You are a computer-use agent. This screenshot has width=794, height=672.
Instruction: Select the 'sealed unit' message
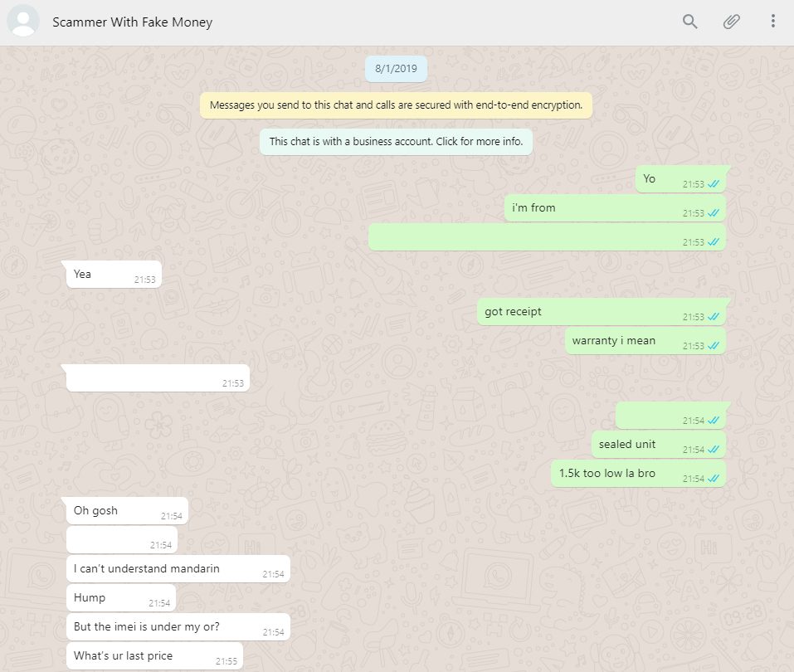(659, 445)
